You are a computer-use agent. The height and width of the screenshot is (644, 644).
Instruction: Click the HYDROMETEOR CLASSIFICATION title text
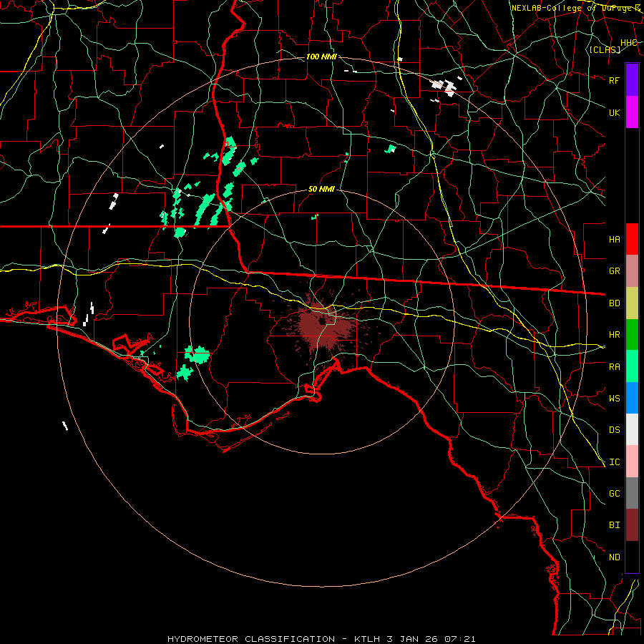point(251,639)
